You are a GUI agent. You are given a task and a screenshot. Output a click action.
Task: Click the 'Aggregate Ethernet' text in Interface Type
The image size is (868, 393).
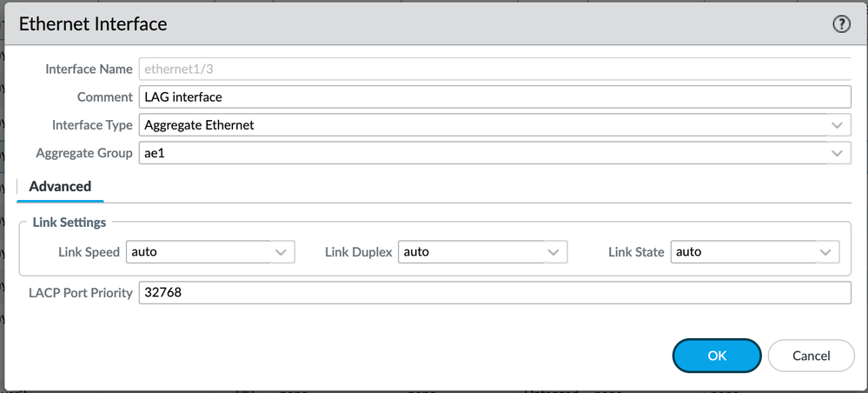tap(200, 125)
